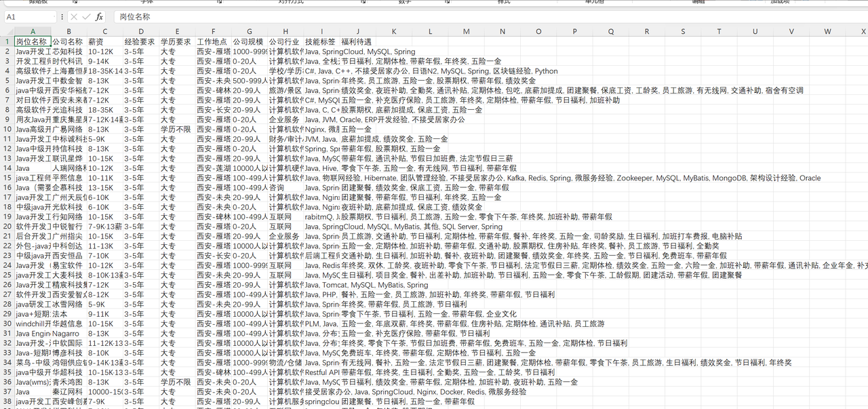Click header cell 工作地点
Viewport: 868px width, 409px height.
click(214, 41)
